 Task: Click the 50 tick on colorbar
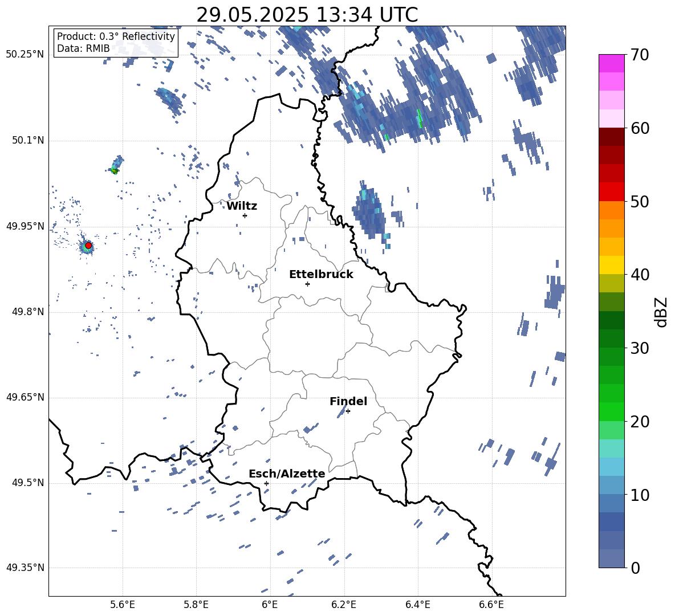640,201
